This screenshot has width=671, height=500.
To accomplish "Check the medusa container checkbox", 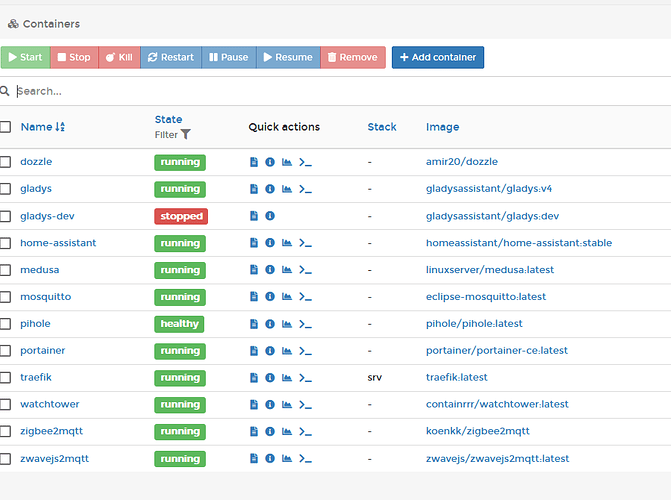I will pyautogui.click(x=5, y=270).
